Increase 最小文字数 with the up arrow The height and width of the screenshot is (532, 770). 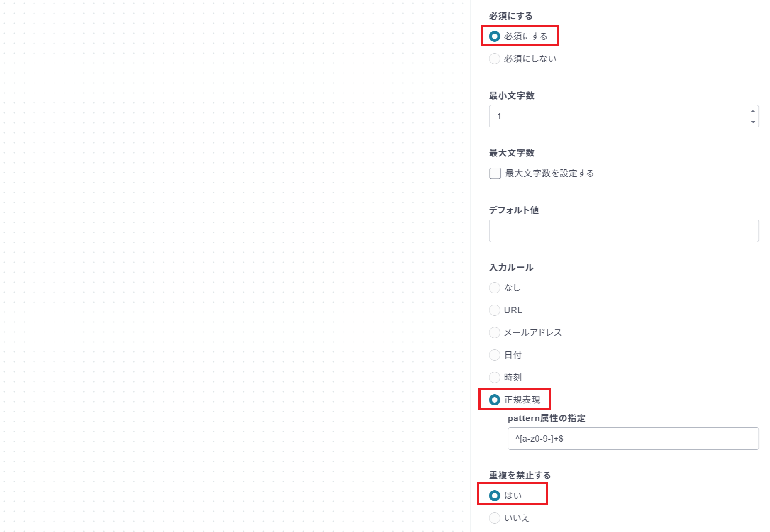(x=753, y=111)
